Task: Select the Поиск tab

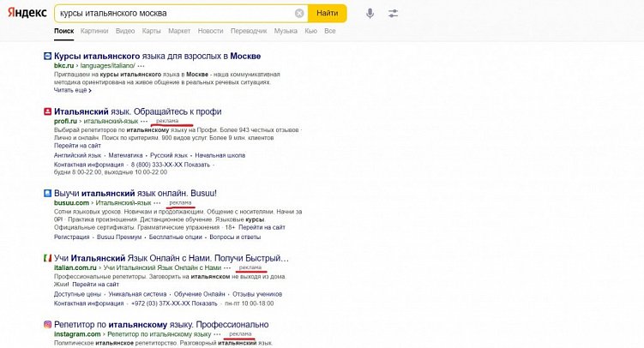Action: coord(64,31)
